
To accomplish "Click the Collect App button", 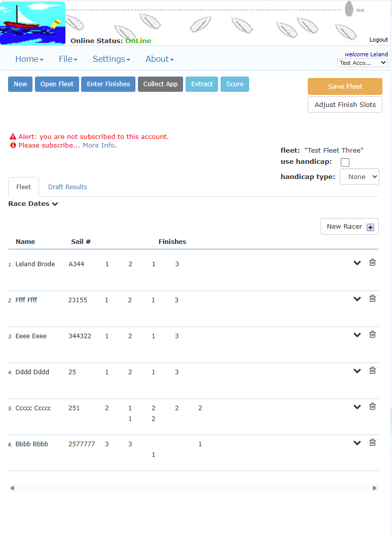I will 160,84.
